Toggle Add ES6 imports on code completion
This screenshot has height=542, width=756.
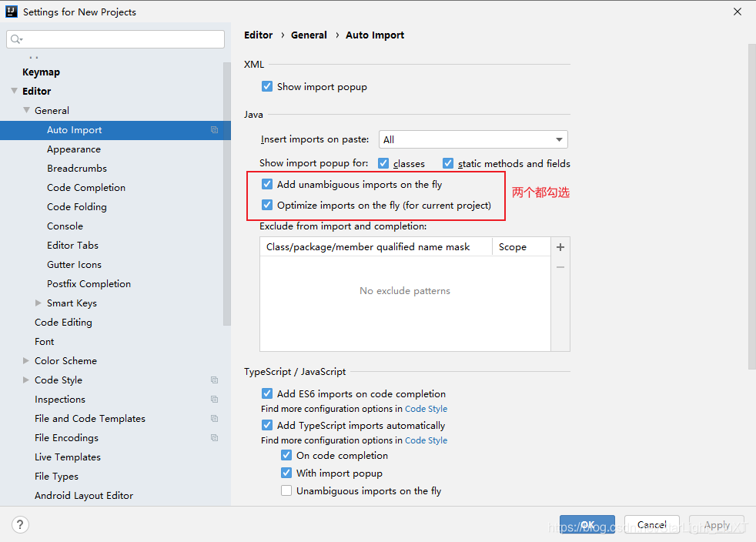coord(267,393)
